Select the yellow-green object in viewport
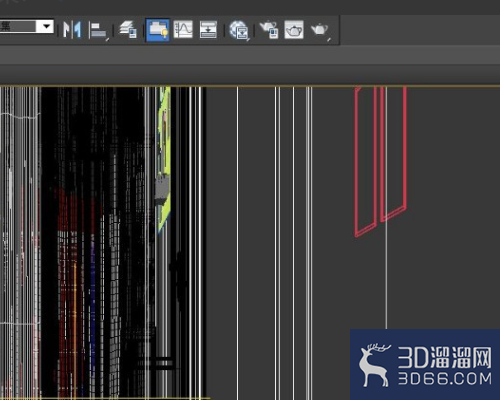 coord(163,160)
